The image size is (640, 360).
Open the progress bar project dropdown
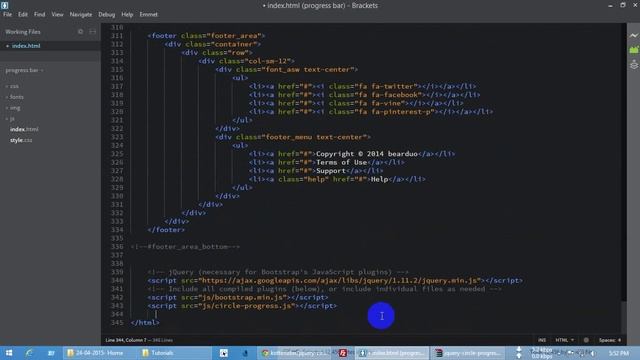(x=24, y=70)
